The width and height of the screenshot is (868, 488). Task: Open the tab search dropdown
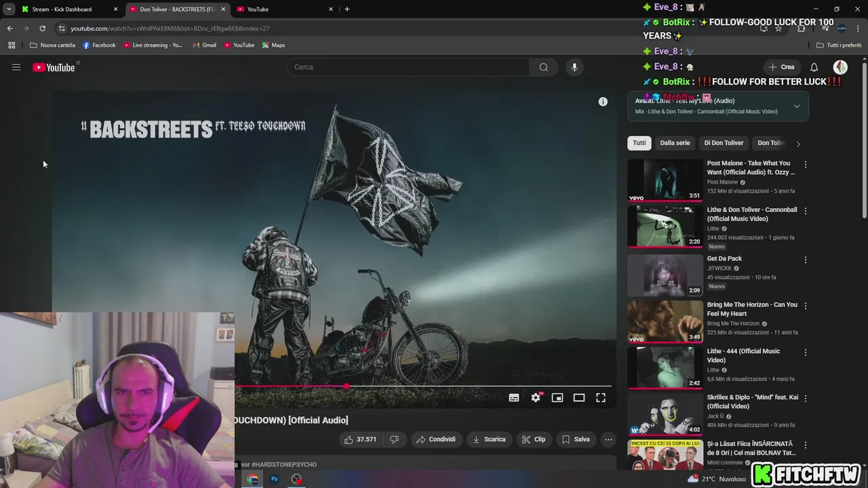click(x=9, y=9)
